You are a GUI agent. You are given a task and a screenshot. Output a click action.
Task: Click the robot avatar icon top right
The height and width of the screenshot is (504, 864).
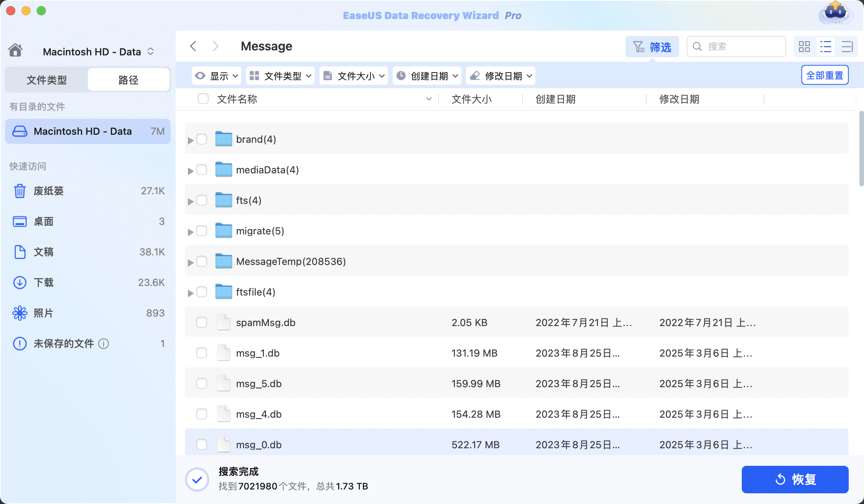835,14
